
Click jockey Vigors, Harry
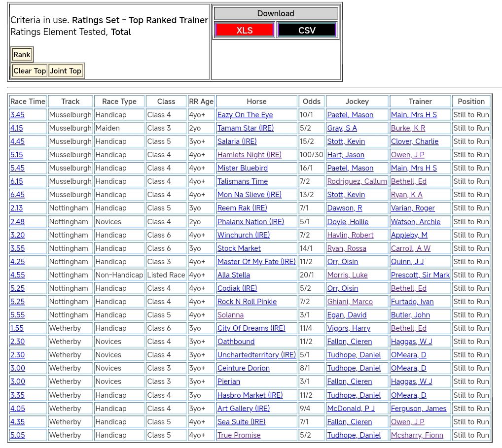[348, 328]
